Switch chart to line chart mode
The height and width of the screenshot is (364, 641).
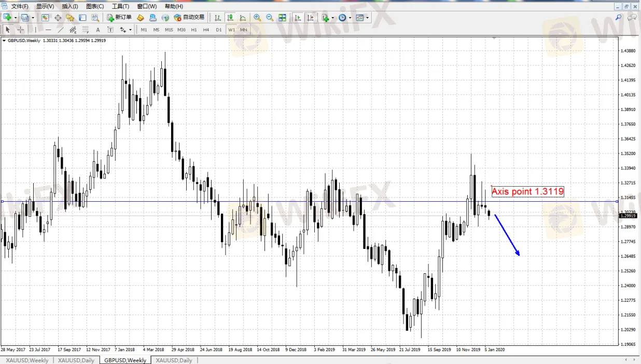pyautogui.click(x=243, y=18)
